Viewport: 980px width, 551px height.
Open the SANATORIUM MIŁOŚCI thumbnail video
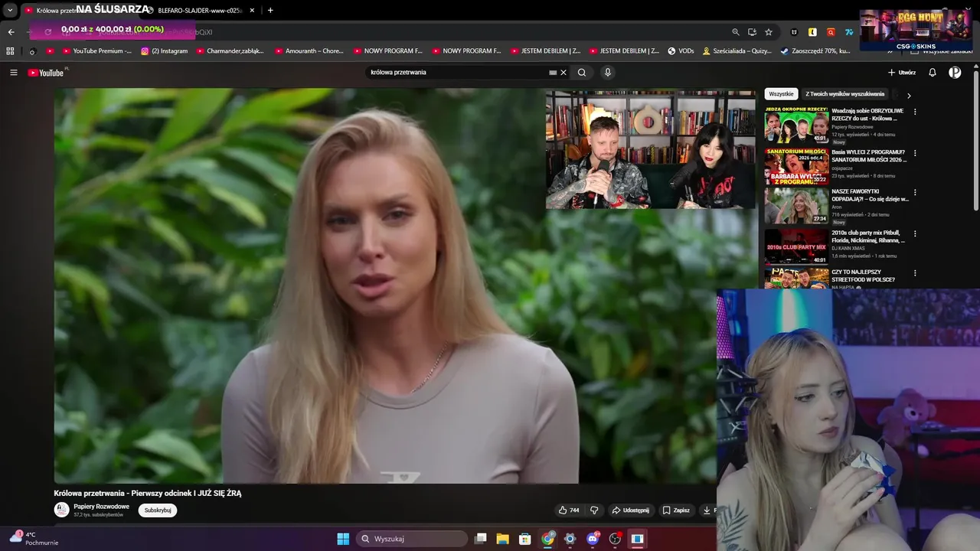[x=796, y=166]
